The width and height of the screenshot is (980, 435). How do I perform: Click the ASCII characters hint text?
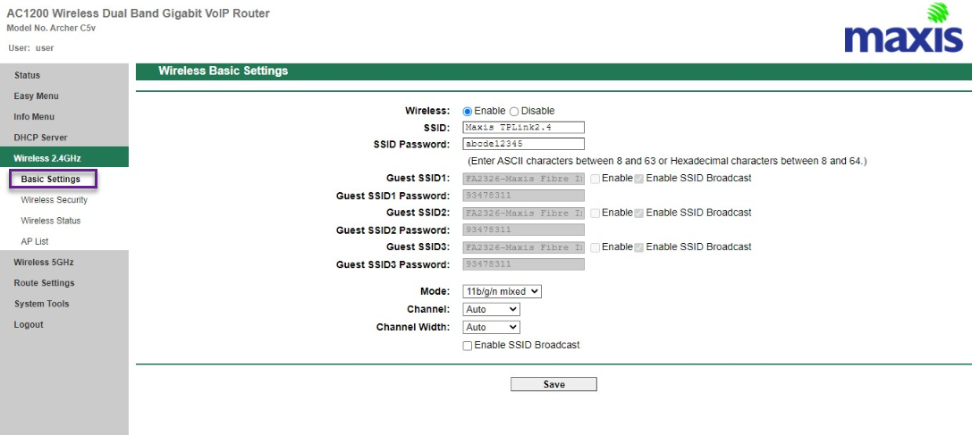coord(667,162)
